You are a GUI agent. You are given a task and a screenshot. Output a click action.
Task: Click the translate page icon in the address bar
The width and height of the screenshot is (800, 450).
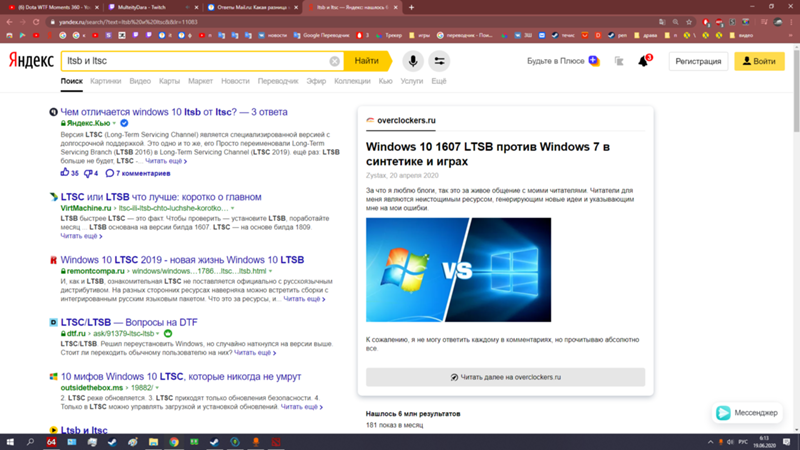[x=662, y=22]
